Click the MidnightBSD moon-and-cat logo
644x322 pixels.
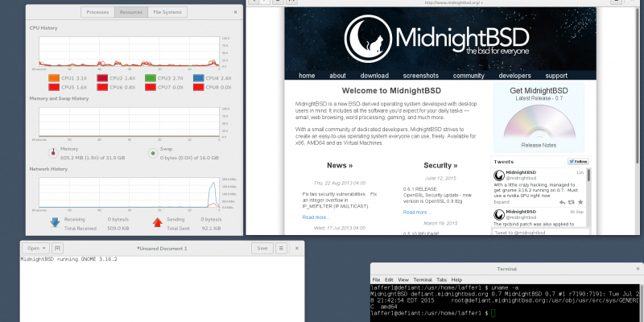[x=368, y=39]
